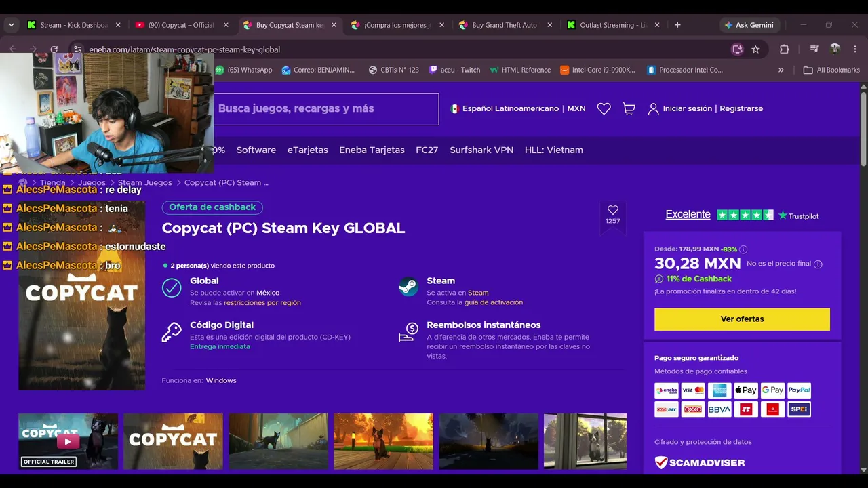Click the Global checkmark circle icon
Image resolution: width=868 pixels, height=488 pixels.
click(x=172, y=287)
